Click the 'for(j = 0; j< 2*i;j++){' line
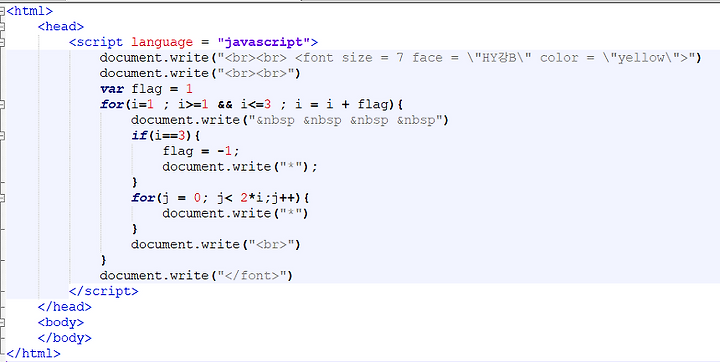Viewport: 720px width, 362px height. [220, 198]
